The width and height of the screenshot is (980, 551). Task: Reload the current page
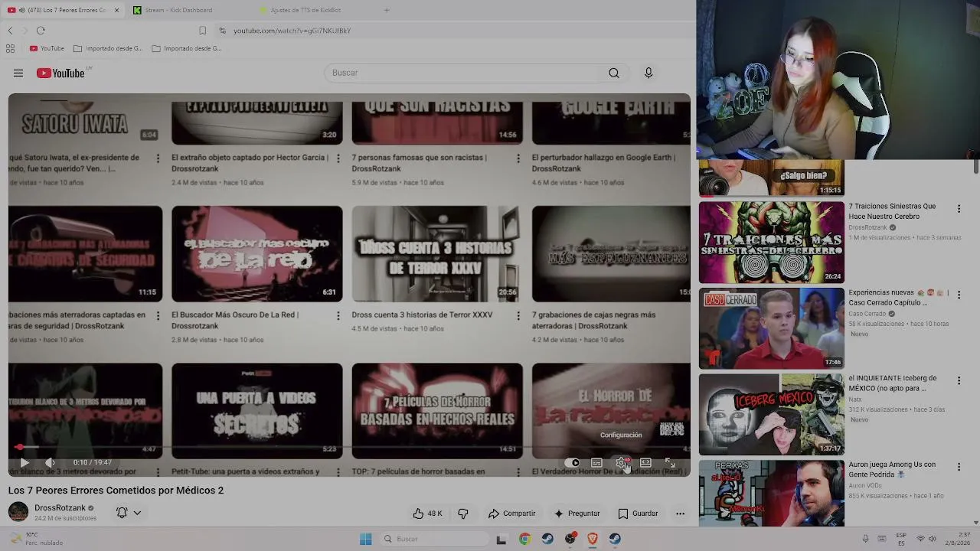(41, 31)
